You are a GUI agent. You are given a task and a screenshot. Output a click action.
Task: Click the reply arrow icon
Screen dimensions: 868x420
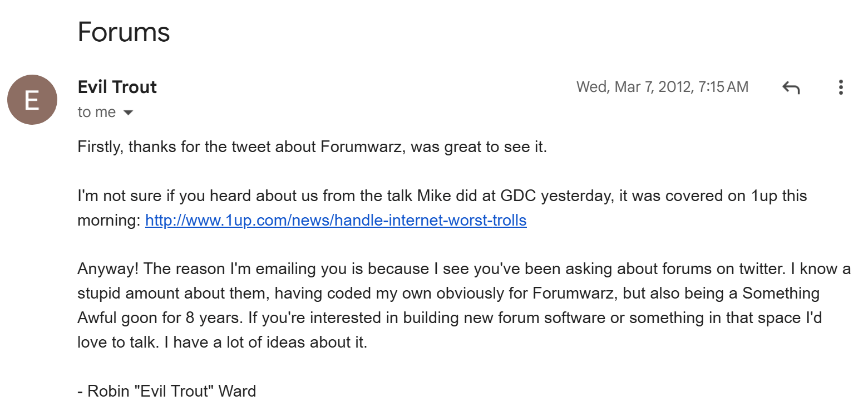click(791, 87)
